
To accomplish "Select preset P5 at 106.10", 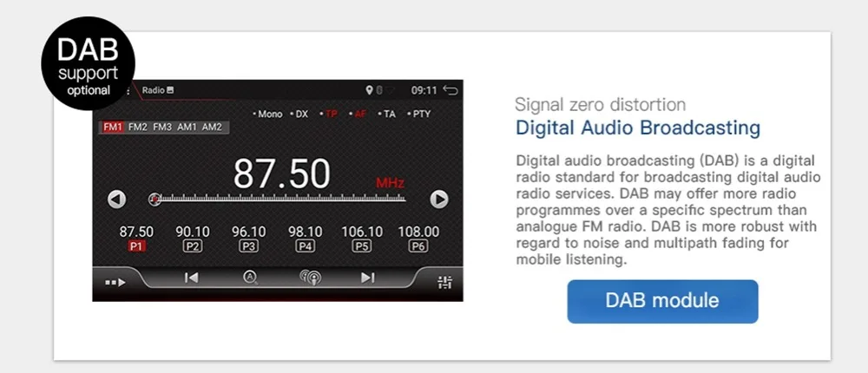I will pyautogui.click(x=361, y=239).
